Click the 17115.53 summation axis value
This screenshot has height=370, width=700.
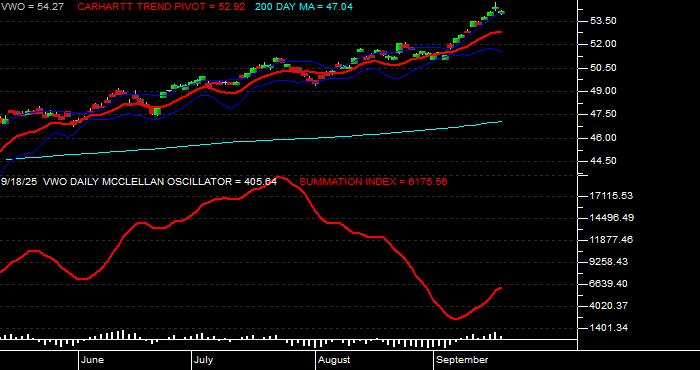[612, 196]
